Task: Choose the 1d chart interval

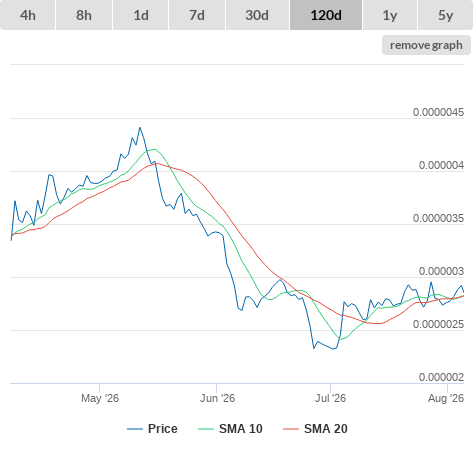Action: (141, 15)
